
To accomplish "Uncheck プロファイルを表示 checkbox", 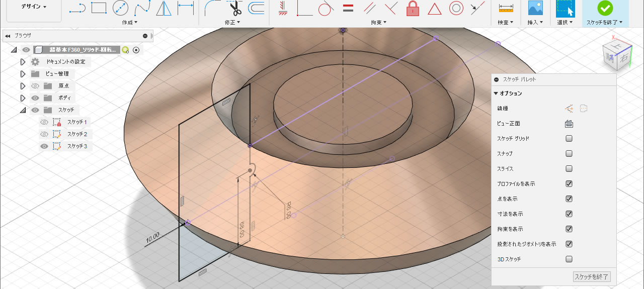I will click(x=569, y=183).
